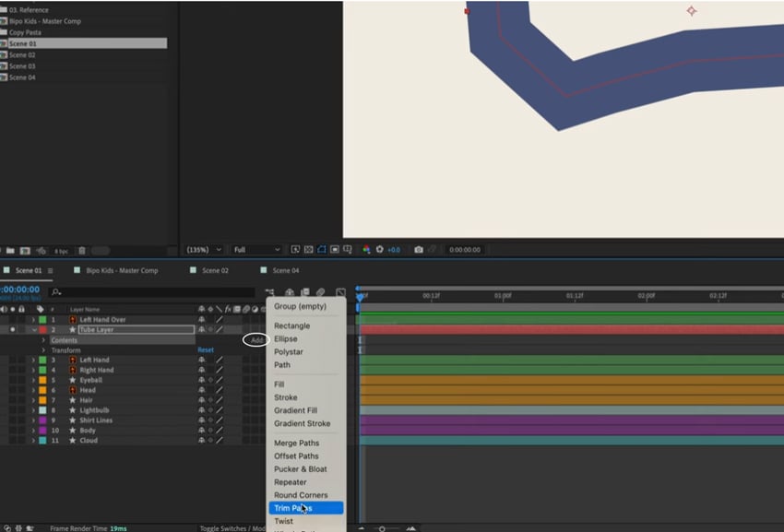This screenshot has width=784, height=532.
Task: Select Scene 03 in the Project panel
Action: (22, 66)
